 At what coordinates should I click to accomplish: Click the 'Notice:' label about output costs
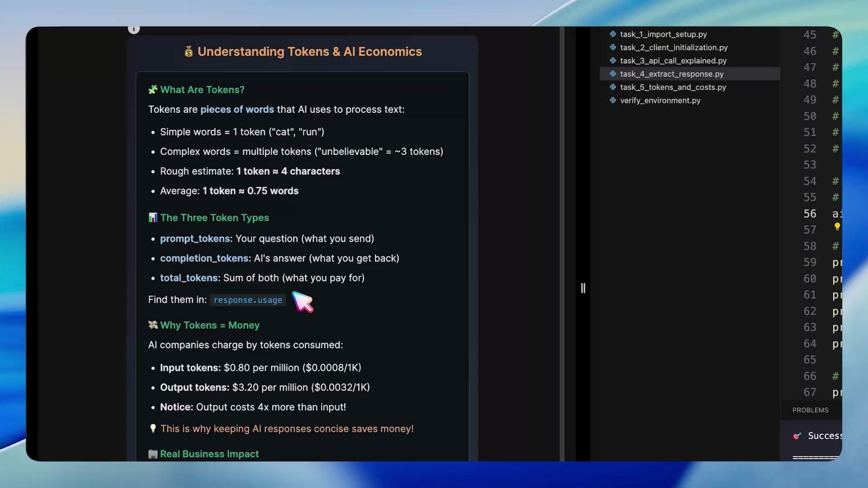[x=177, y=407]
